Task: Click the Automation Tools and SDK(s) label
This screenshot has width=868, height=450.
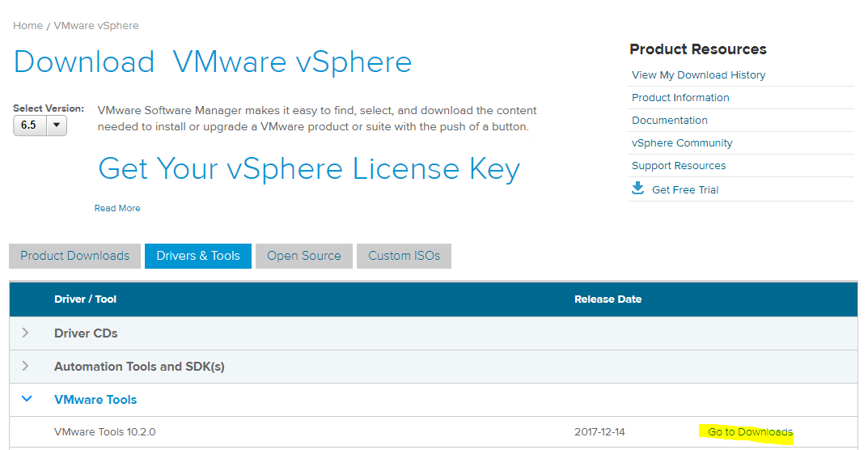Action: pos(139,367)
